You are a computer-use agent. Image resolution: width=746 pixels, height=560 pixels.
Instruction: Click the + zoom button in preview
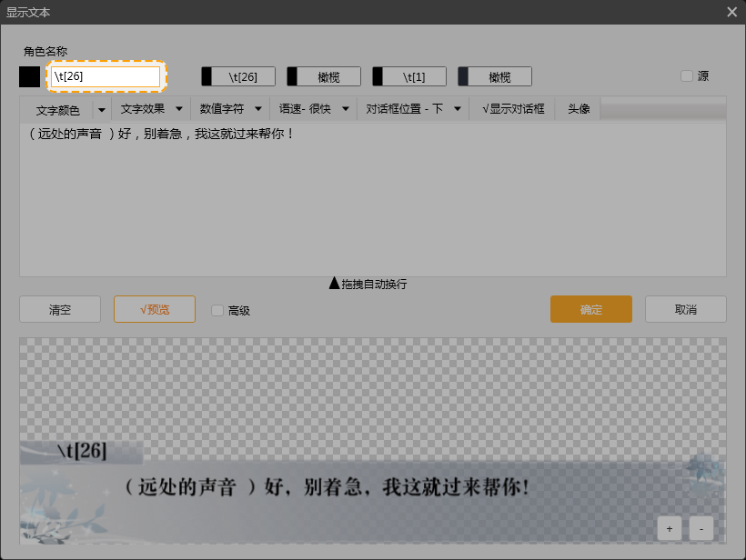coord(669,528)
